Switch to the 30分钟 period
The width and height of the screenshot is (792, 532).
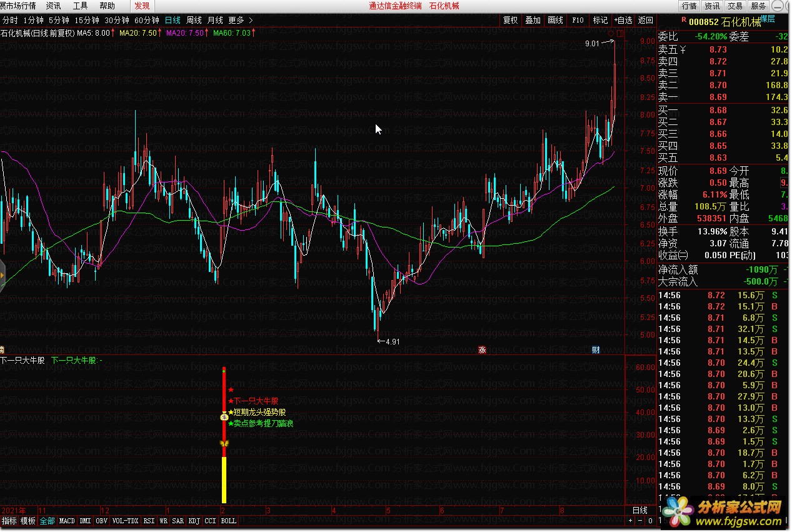[117, 20]
